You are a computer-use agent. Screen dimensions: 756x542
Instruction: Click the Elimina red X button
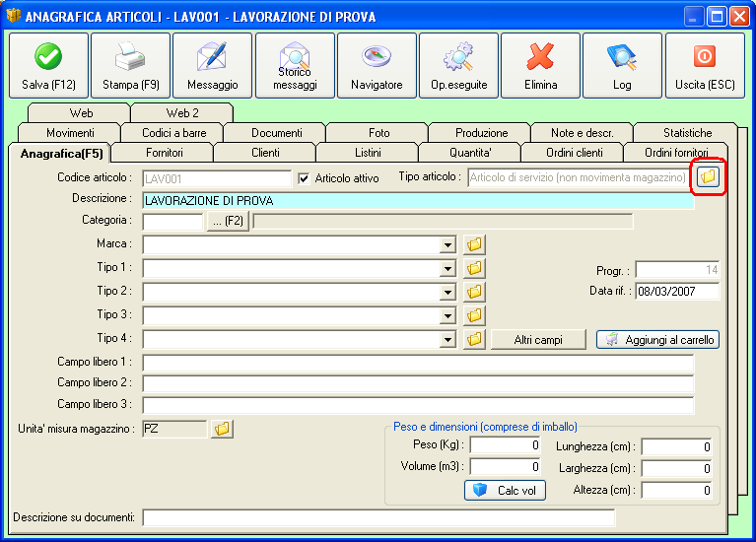(x=540, y=66)
